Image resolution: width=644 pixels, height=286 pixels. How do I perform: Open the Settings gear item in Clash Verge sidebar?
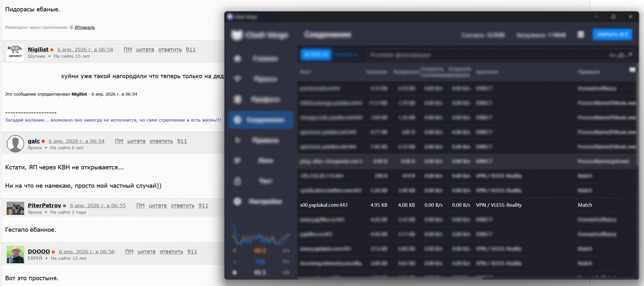coord(261,202)
